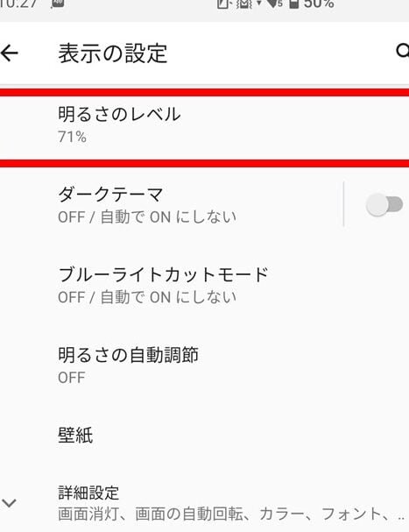Screen dimensions: 409x532
Task: Tap the 表示の設定 page title
Action: coord(113,53)
